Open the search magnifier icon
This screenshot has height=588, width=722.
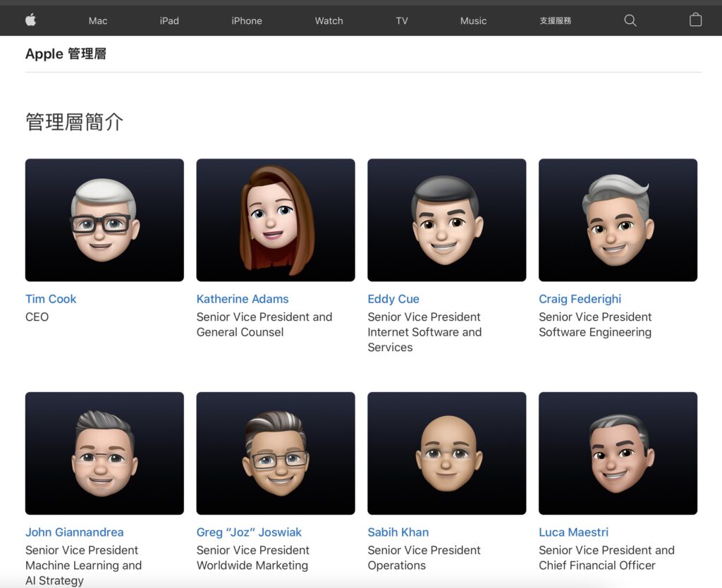click(x=630, y=20)
